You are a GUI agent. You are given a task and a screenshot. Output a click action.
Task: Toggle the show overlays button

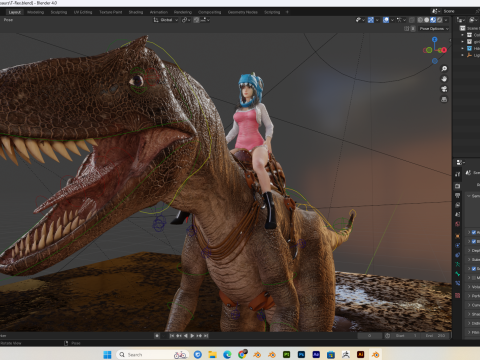[386, 20]
